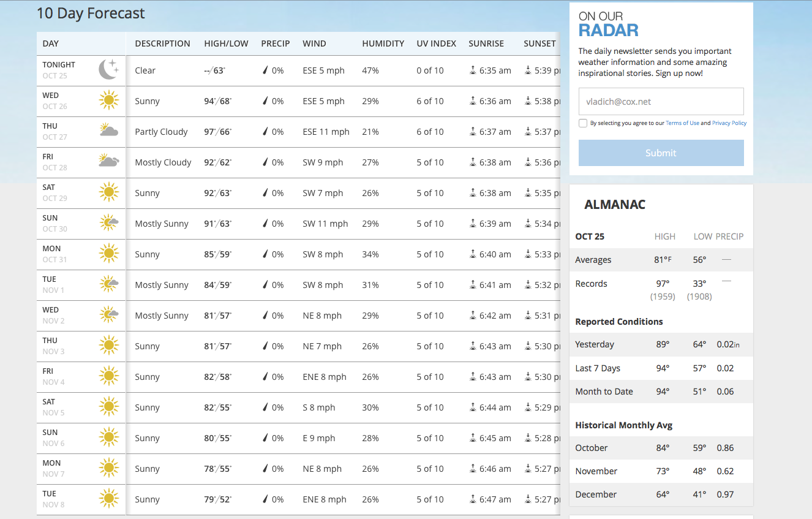Click the sun icon for Sat Nov 5
The image size is (812, 519).
(109, 406)
